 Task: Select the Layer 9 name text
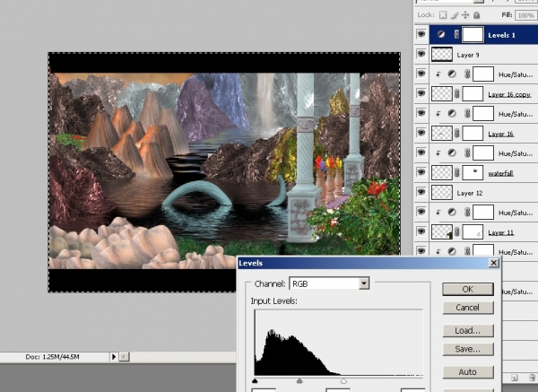(x=468, y=55)
